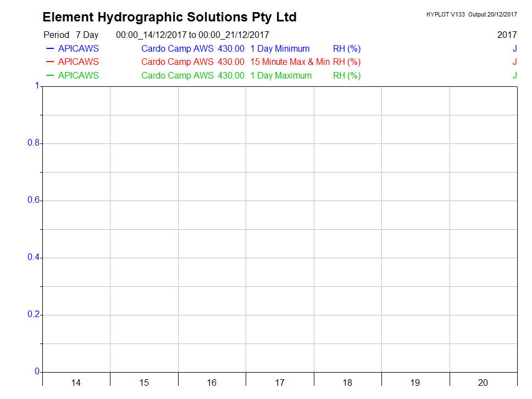The image size is (532, 399).
Task: Select the blue APICAWS legend label
Action: (x=79, y=49)
